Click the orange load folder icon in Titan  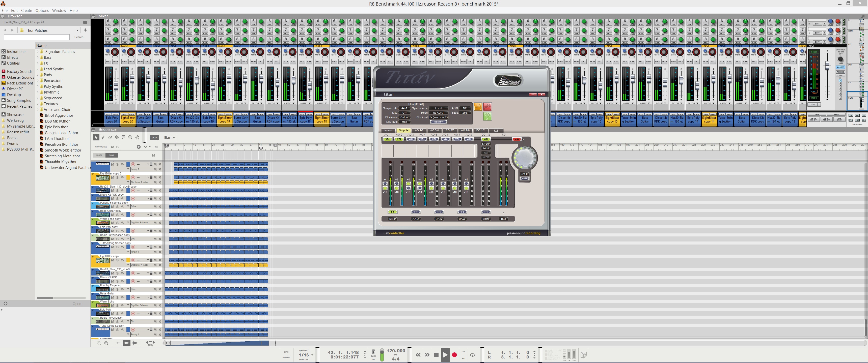pos(478,107)
